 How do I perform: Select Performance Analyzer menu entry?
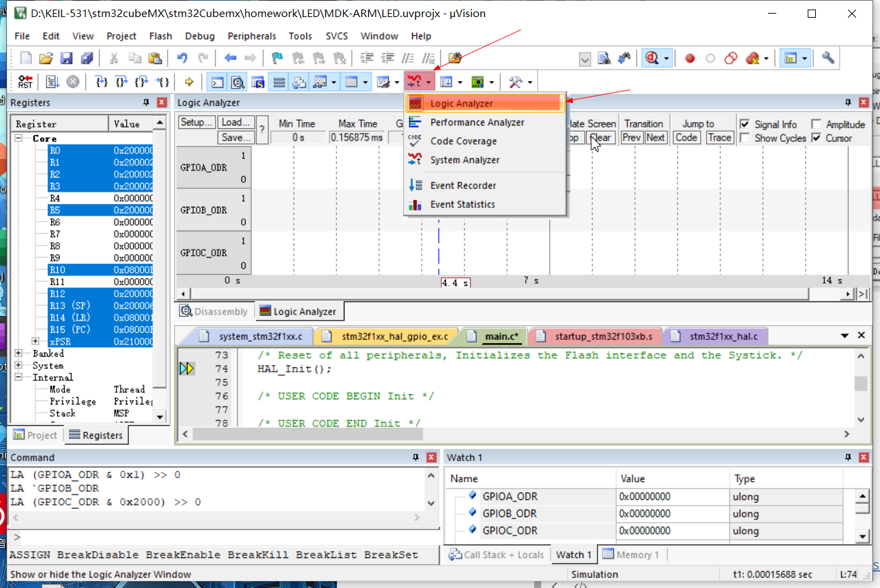point(486,122)
